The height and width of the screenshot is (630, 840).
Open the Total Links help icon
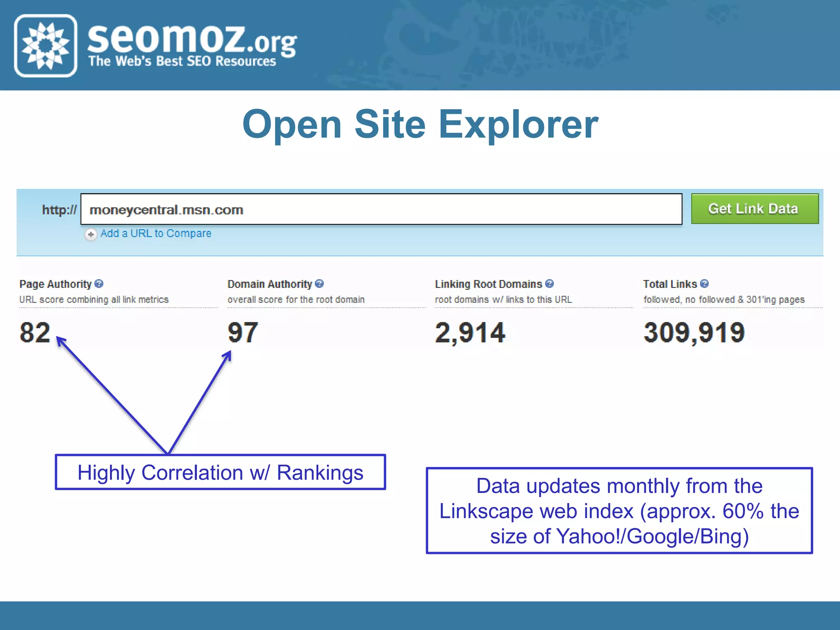[704, 284]
